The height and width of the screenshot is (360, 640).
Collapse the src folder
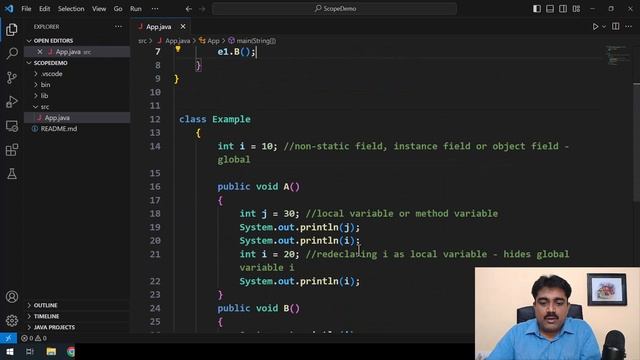(44, 107)
